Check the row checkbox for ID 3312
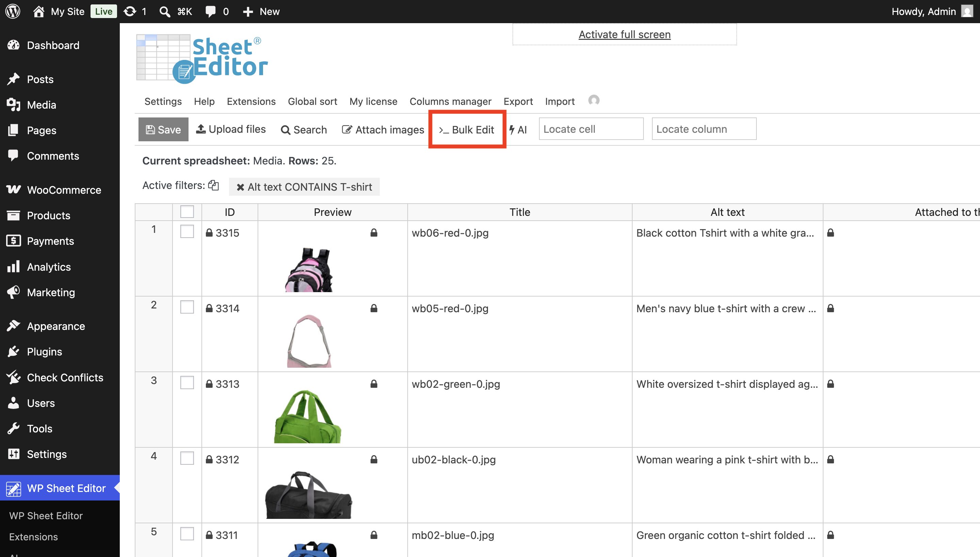 coord(187,458)
